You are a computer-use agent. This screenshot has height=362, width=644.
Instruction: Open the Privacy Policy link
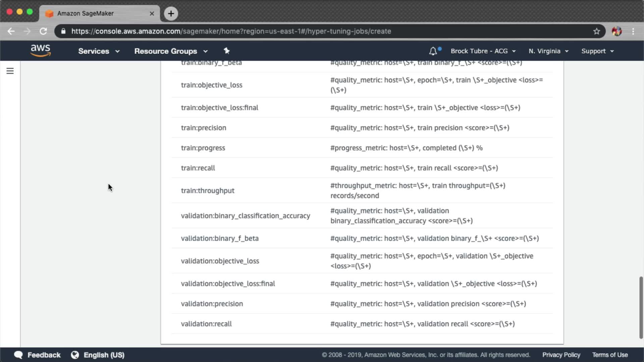point(561,355)
